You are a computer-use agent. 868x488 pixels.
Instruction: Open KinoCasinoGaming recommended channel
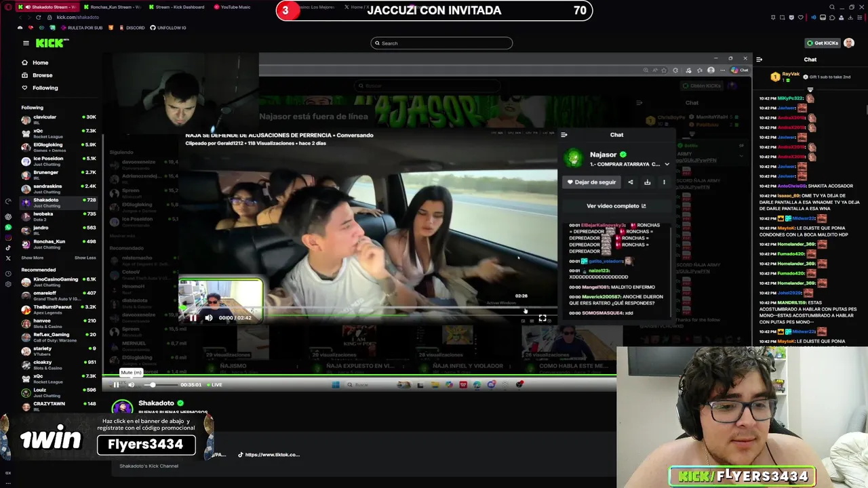pyautogui.click(x=58, y=281)
